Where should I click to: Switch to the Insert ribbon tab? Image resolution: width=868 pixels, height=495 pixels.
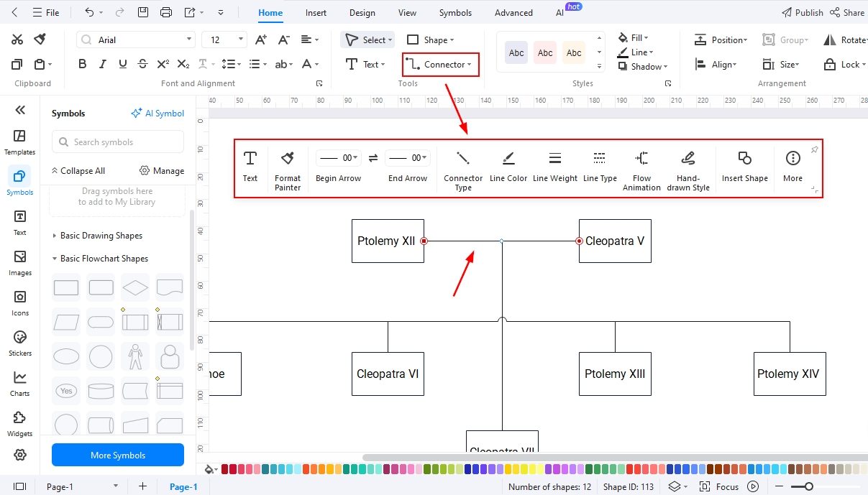point(316,12)
